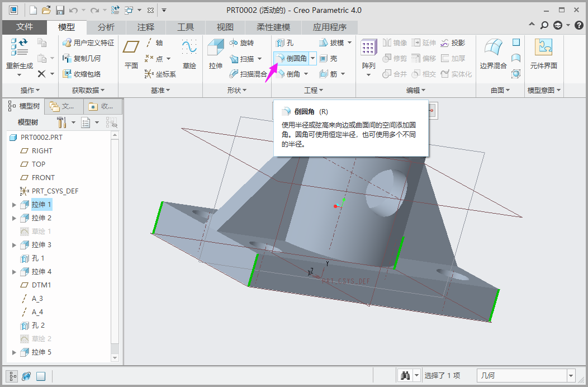Select the 旋转 (Revolve) tool
This screenshot has height=387, width=588.
tap(241, 43)
